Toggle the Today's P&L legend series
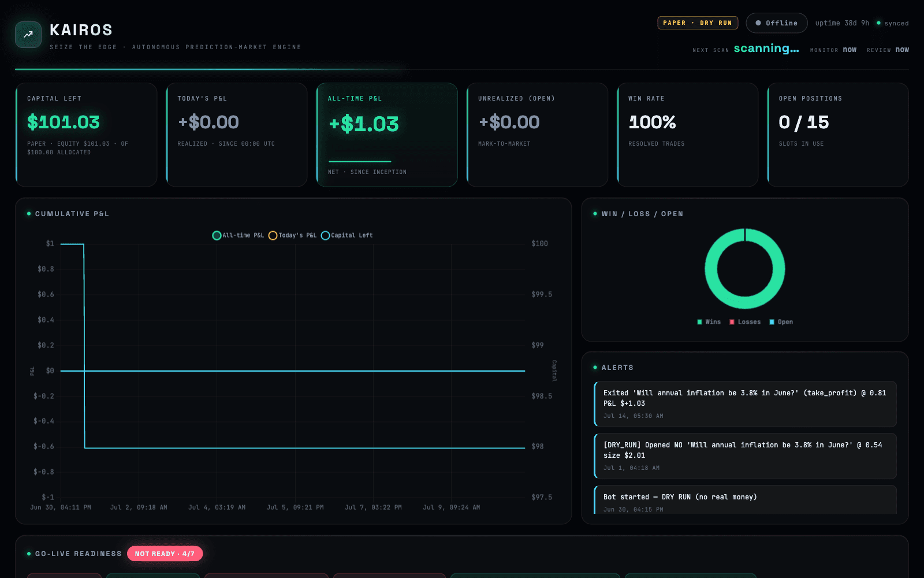This screenshot has height=578, width=924. click(x=292, y=235)
